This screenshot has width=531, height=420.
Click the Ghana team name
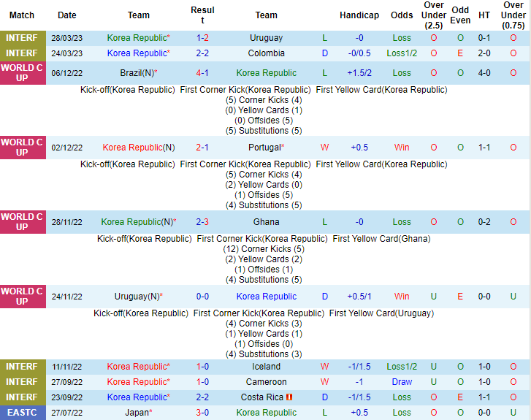pyautogui.click(x=266, y=222)
